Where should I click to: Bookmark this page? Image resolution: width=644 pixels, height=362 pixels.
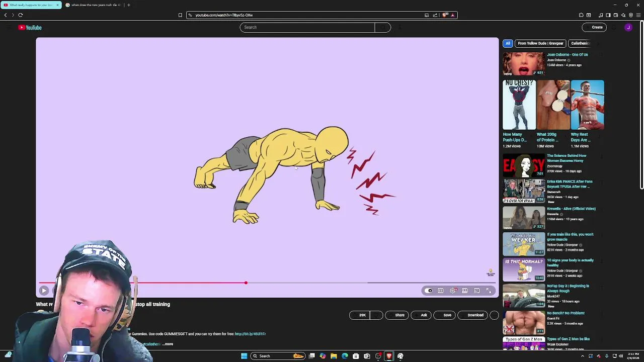tap(180, 15)
